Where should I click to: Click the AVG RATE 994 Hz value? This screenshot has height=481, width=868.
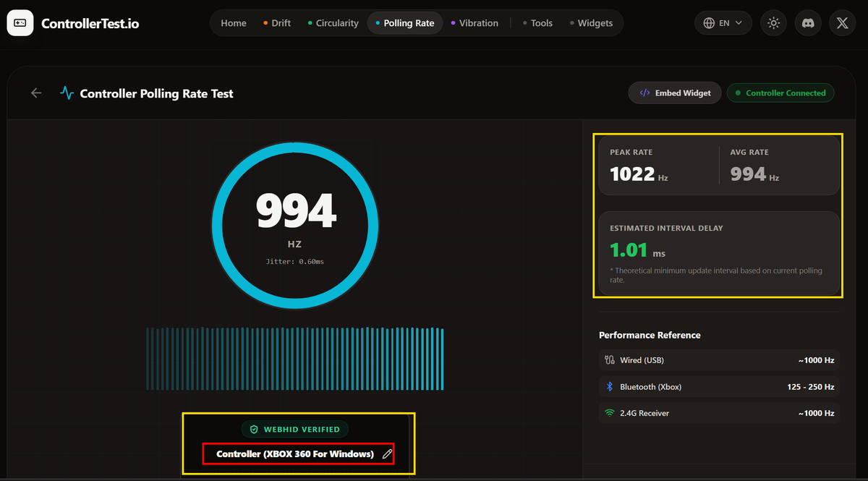tap(754, 174)
